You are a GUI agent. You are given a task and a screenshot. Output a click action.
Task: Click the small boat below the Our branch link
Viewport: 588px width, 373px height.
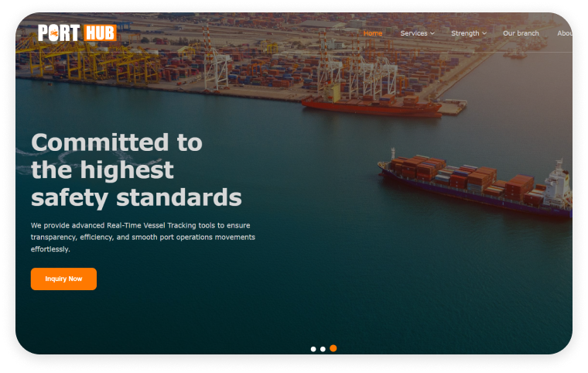click(515, 55)
